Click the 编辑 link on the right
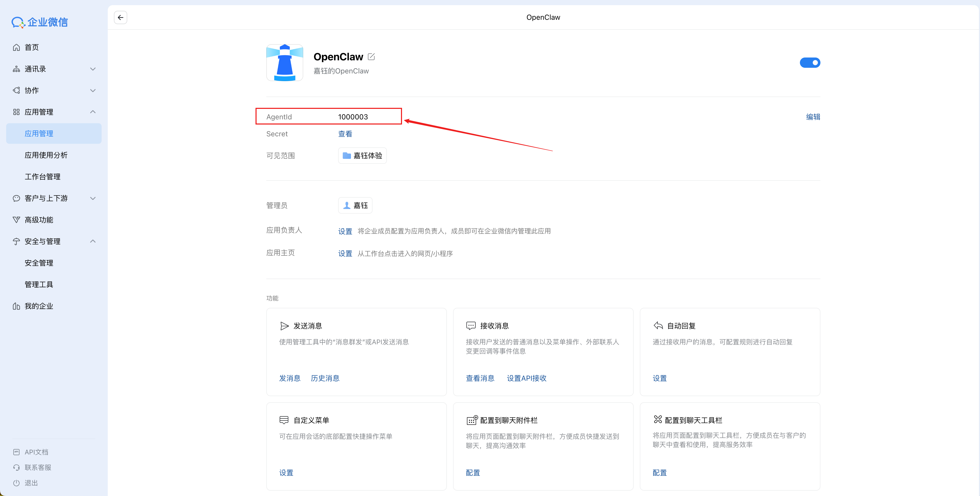This screenshot has width=980, height=496. coord(813,117)
